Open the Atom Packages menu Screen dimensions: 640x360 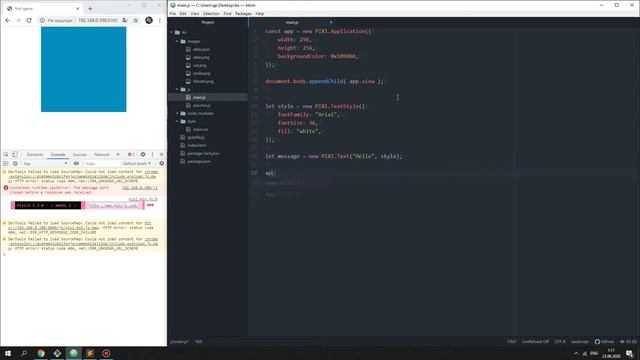click(243, 13)
